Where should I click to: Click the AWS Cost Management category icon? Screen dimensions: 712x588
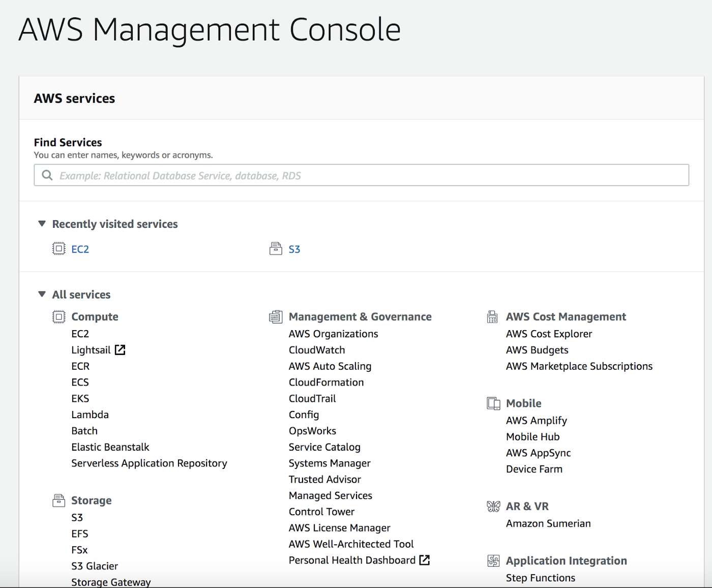point(492,317)
